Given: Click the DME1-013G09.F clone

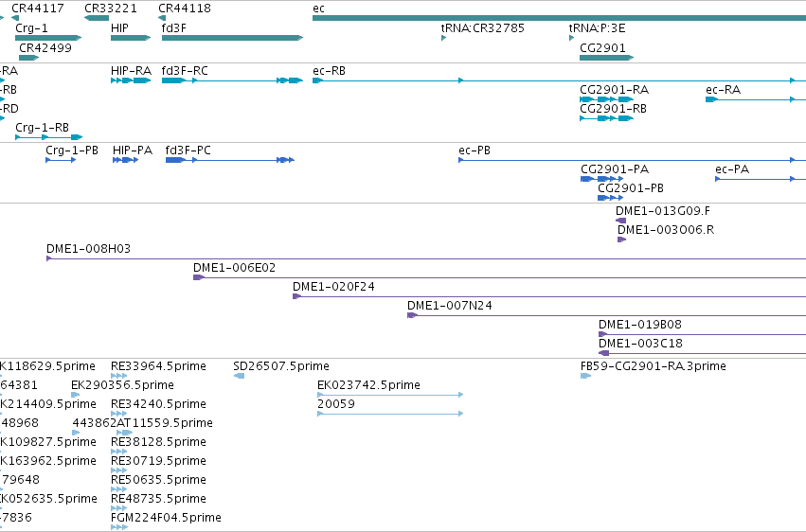Looking at the screenshot, I should [x=621, y=221].
